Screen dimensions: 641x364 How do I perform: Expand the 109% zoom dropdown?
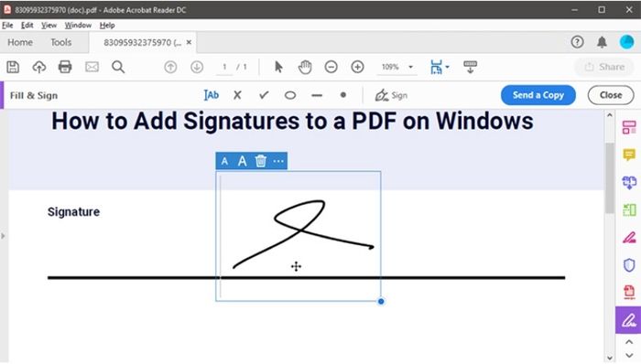(x=410, y=67)
